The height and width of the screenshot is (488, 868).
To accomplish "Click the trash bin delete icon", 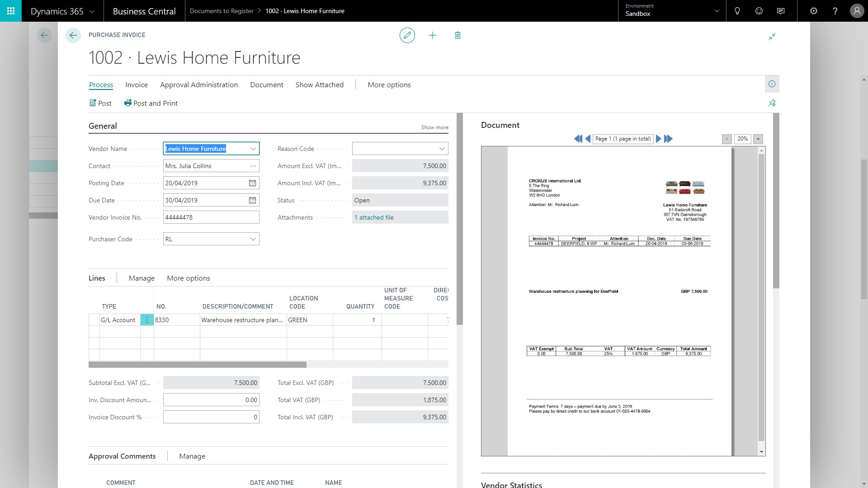I will [x=458, y=35].
